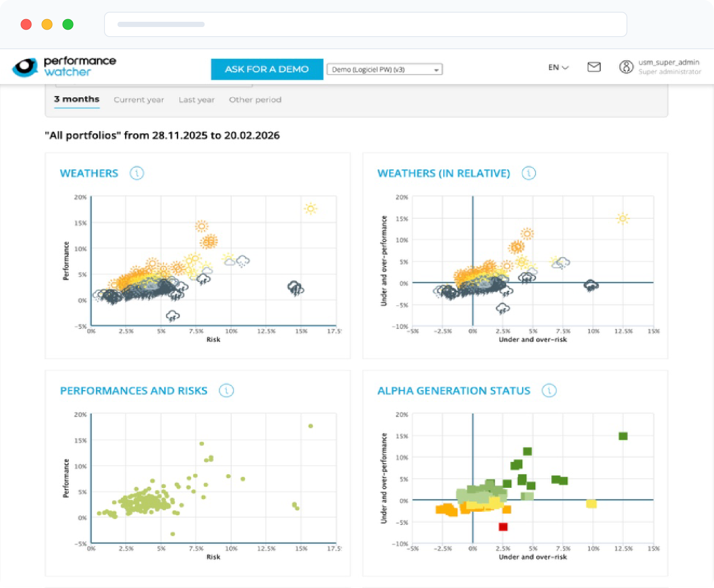Switch to the 3 months tab
This screenshot has height=588, width=714.
tap(77, 99)
